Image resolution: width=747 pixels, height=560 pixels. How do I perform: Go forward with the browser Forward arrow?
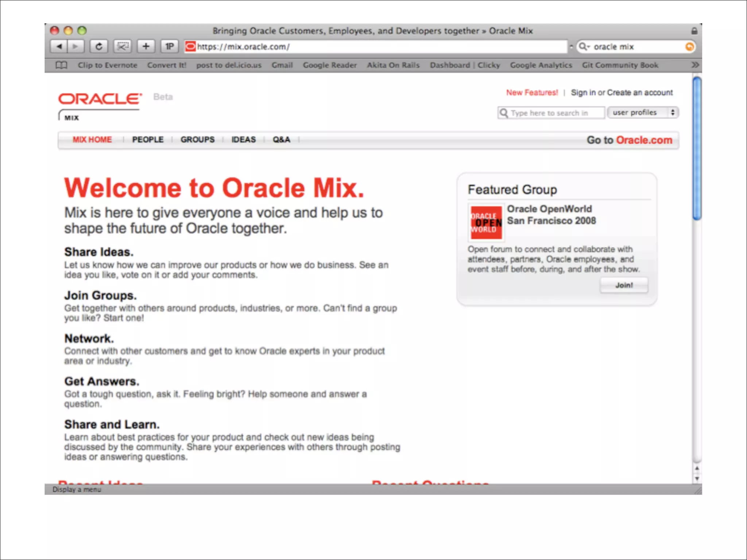pos(76,47)
